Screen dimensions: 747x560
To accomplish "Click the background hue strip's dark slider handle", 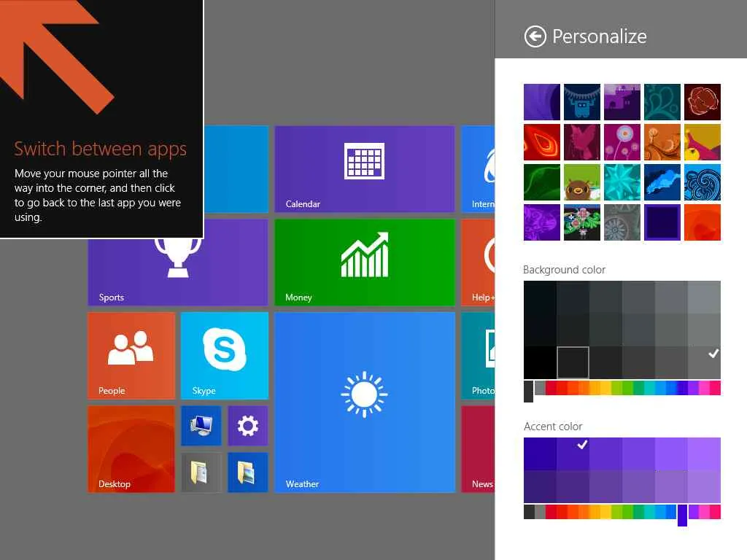I will click(528, 392).
